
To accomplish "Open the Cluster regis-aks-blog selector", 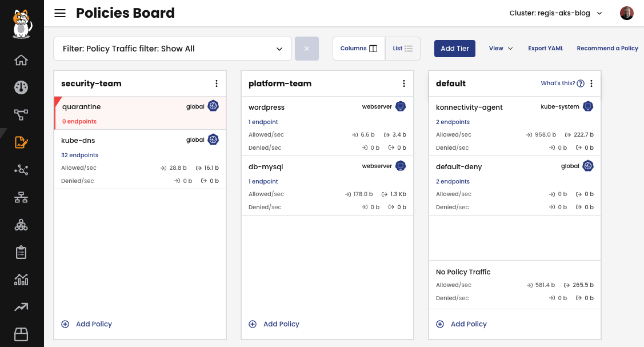I will point(555,13).
